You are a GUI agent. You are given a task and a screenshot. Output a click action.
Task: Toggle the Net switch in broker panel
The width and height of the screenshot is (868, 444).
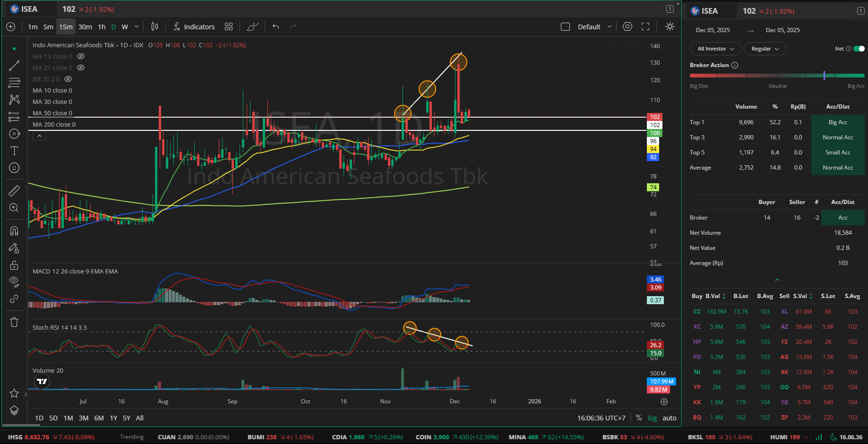[x=859, y=49]
